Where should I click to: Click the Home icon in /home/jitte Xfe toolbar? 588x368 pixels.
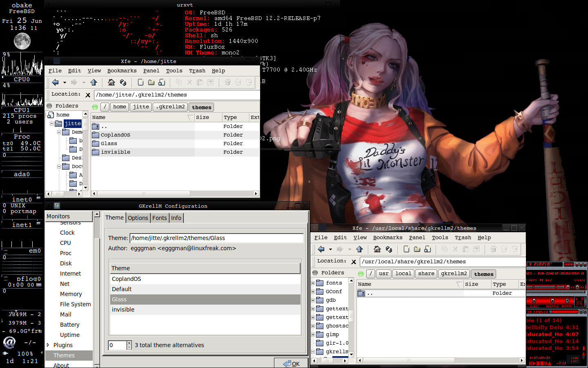[111, 83]
